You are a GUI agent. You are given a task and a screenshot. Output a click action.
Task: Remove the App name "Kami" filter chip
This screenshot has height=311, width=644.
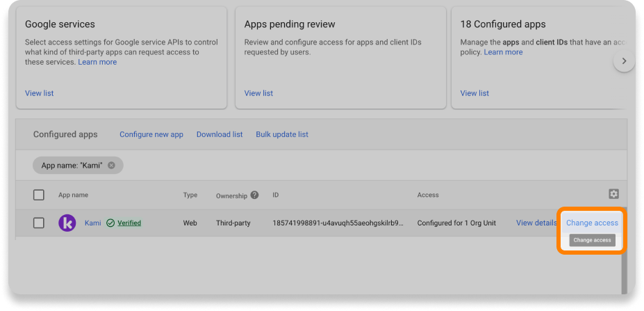(111, 166)
